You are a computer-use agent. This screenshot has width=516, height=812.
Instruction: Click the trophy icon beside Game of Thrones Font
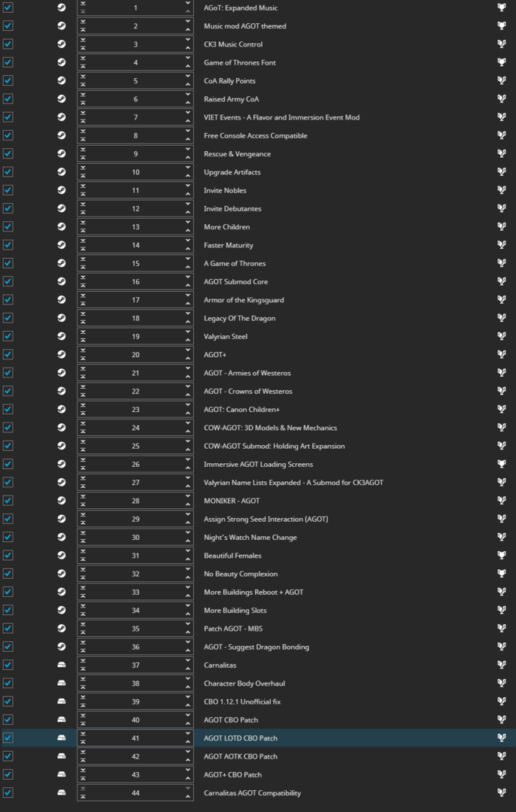coord(502,62)
